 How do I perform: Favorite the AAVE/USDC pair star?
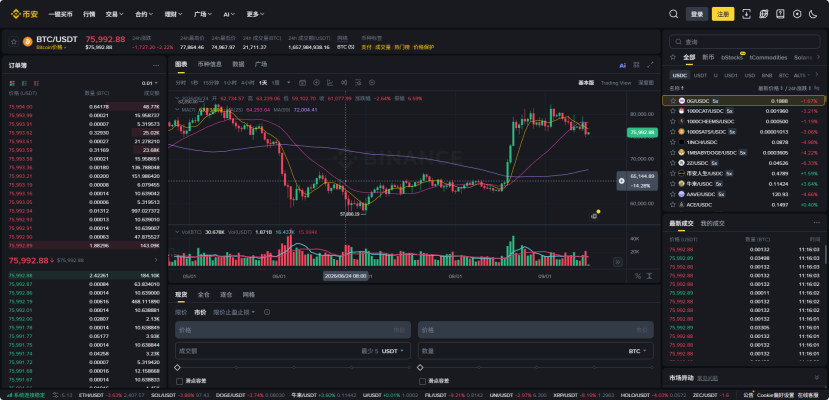click(673, 194)
